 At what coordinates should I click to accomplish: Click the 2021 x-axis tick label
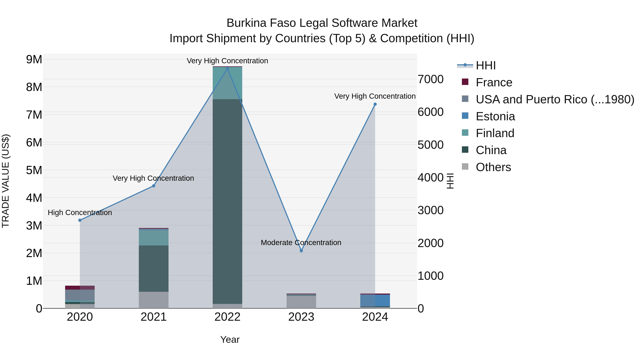(154, 317)
